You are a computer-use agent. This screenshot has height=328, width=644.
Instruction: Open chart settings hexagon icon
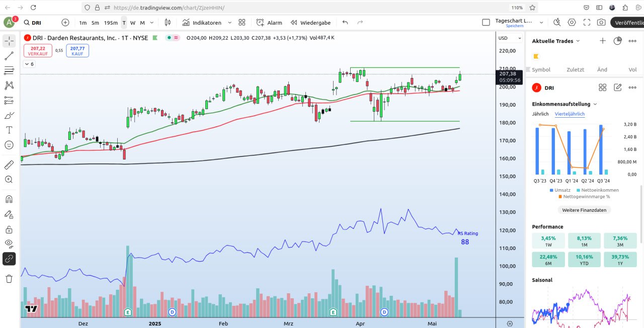[572, 23]
